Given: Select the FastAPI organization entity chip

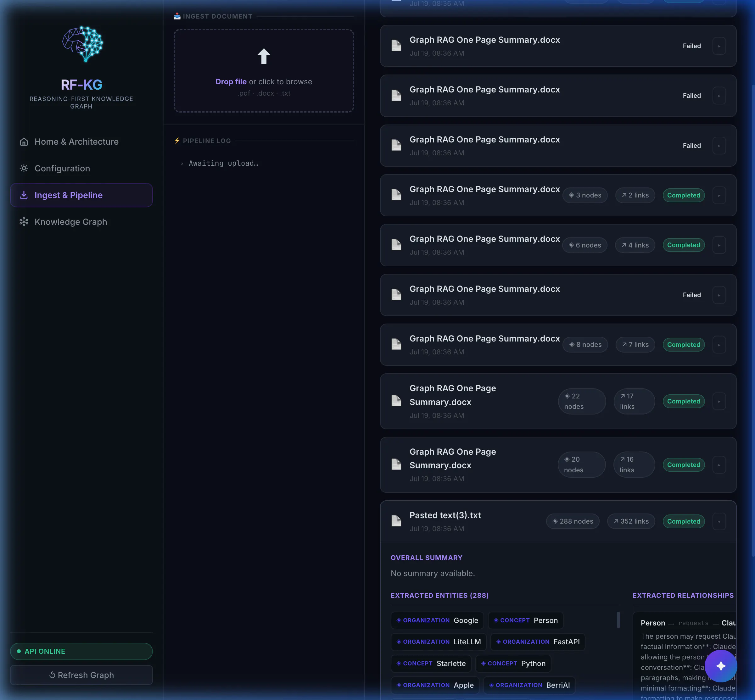Looking at the screenshot, I should (x=537, y=642).
